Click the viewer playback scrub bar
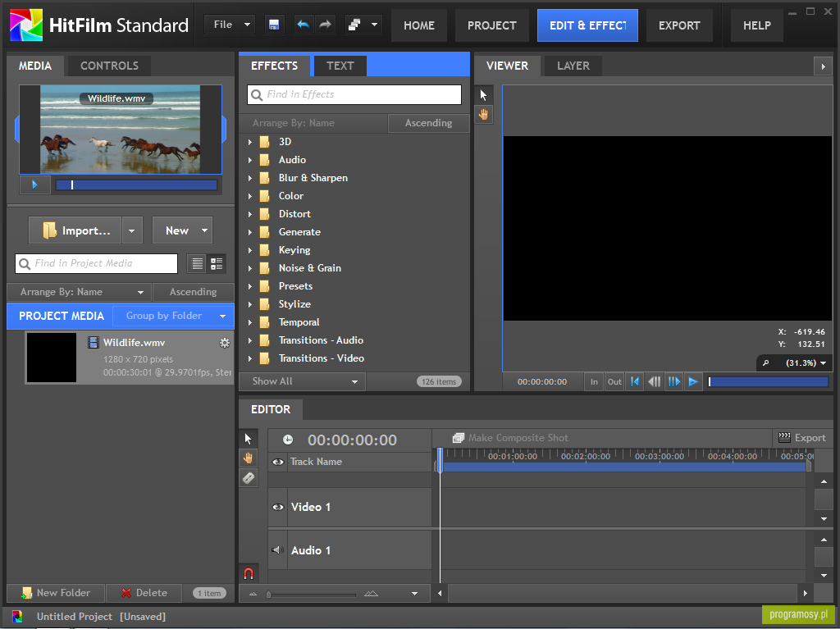This screenshot has height=629, width=840. 768,381
